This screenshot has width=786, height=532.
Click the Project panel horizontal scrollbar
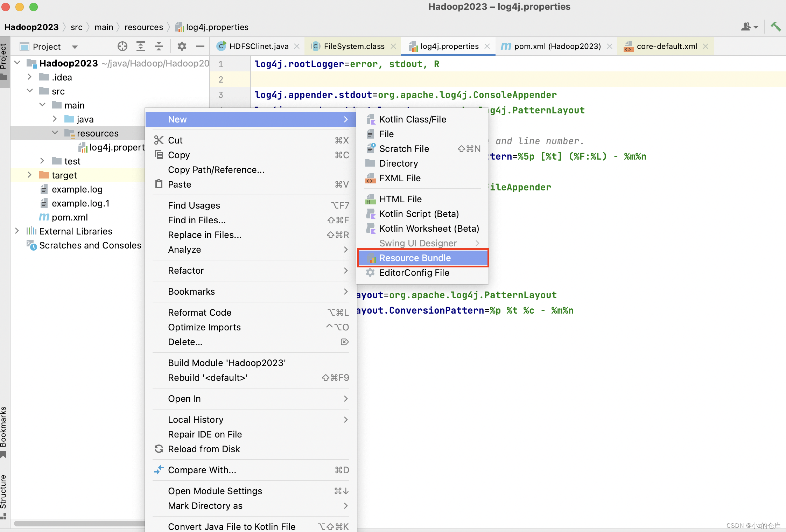(79, 524)
